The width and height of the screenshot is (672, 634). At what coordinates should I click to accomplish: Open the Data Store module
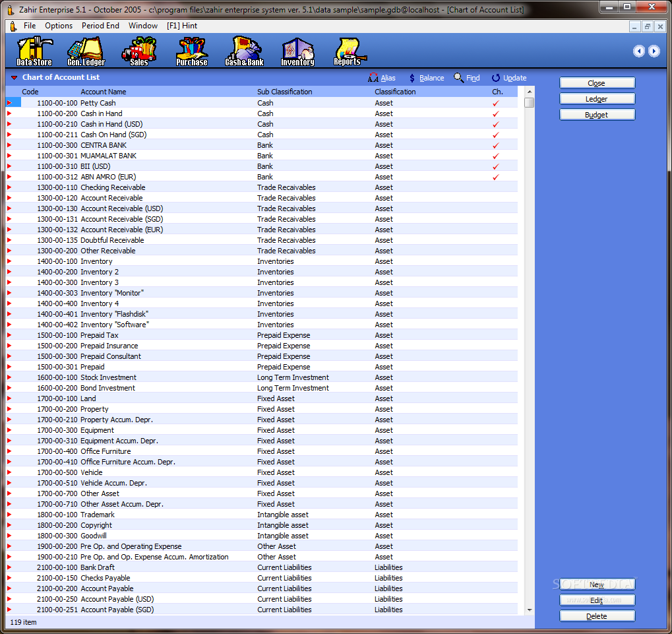pyautogui.click(x=34, y=51)
